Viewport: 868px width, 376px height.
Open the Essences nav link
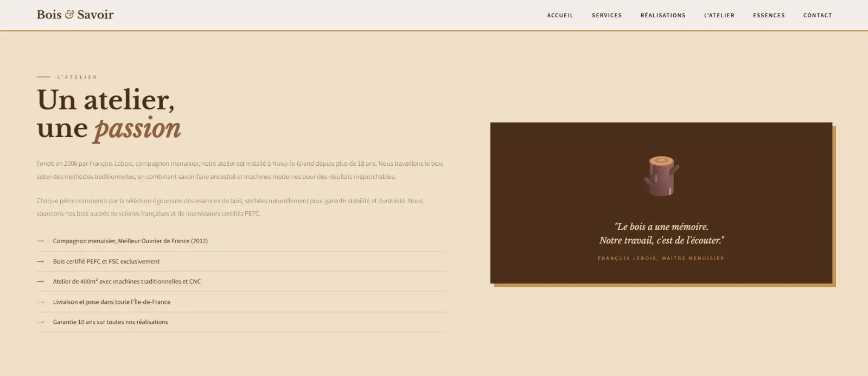(x=769, y=15)
